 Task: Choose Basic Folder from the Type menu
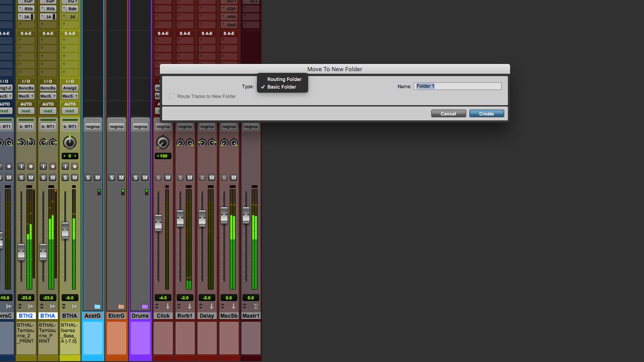283,86
